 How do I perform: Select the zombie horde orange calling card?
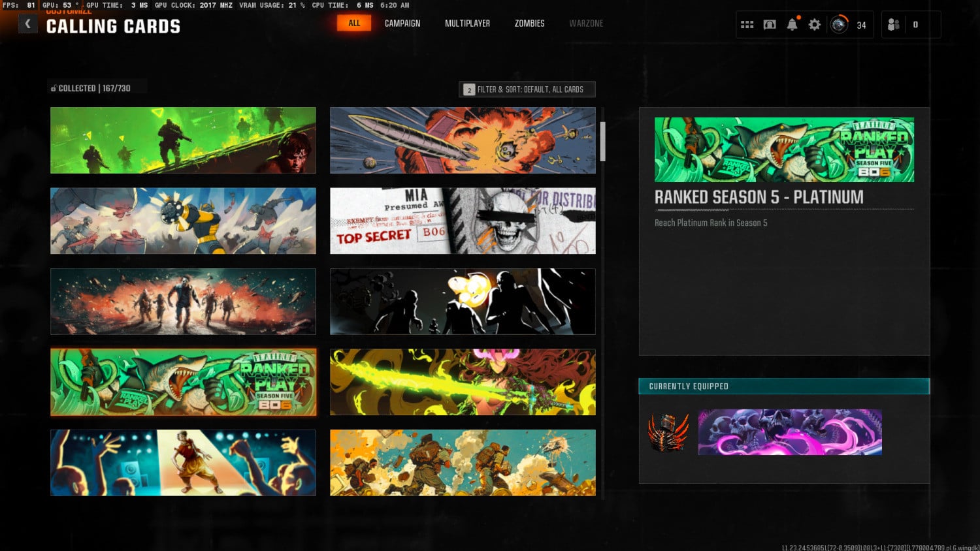point(183,302)
